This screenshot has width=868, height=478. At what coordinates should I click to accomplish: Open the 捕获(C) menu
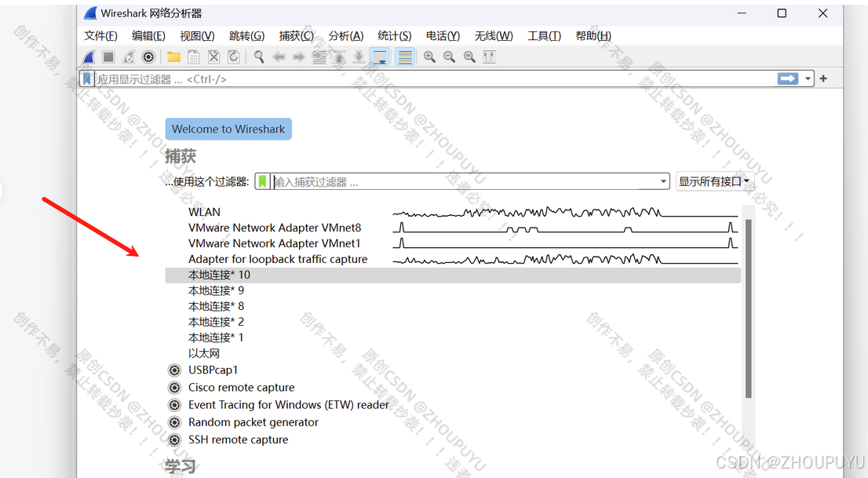click(296, 36)
